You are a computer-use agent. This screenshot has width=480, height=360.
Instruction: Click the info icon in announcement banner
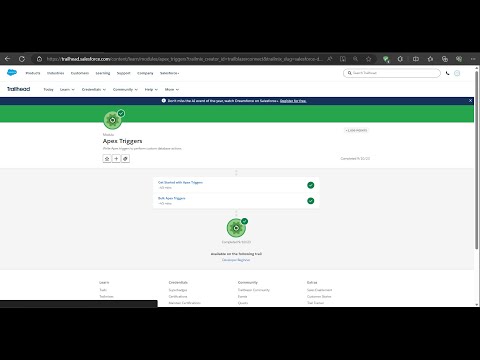(164, 100)
